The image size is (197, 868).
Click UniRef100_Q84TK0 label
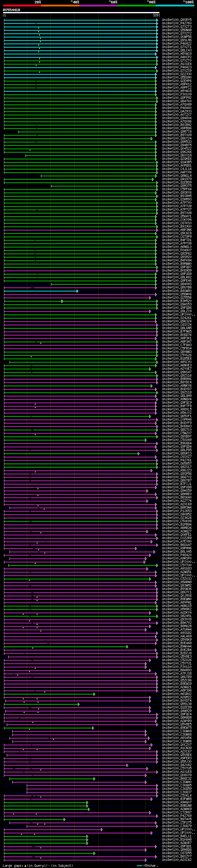[177, 101]
